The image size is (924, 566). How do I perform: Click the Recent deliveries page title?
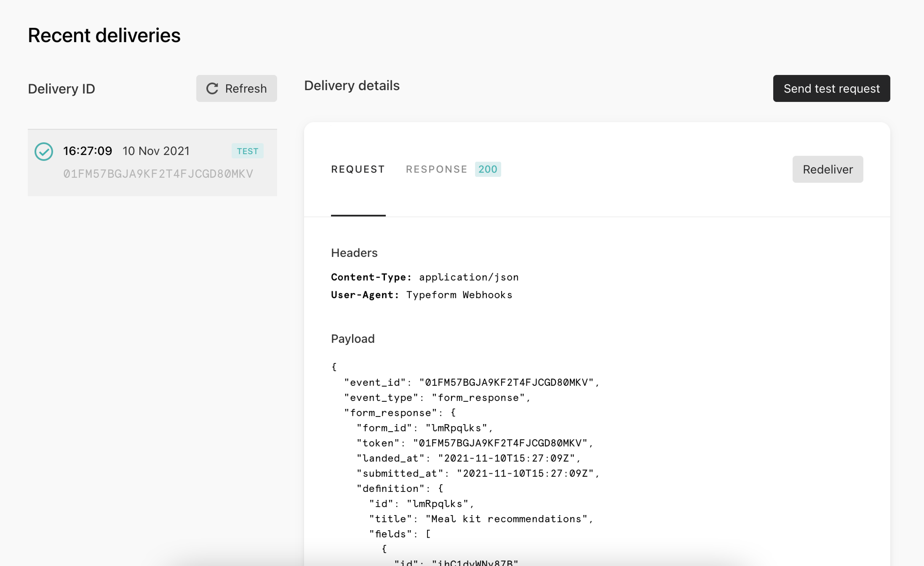pos(104,35)
